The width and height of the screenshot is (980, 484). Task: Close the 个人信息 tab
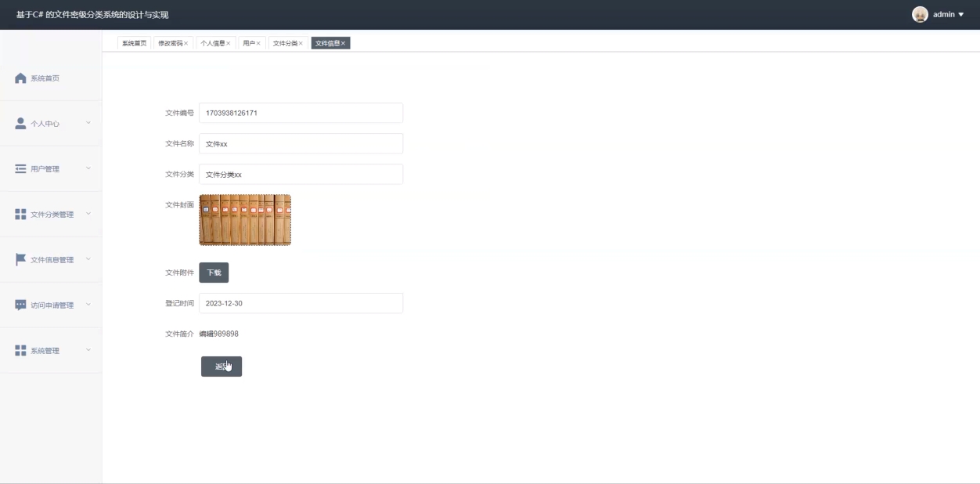229,43
